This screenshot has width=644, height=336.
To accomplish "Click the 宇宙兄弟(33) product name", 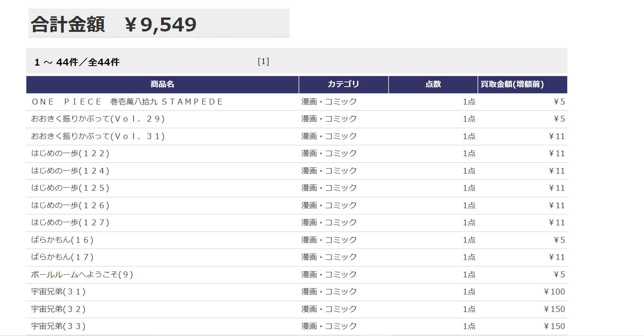I will click(58, 326).
